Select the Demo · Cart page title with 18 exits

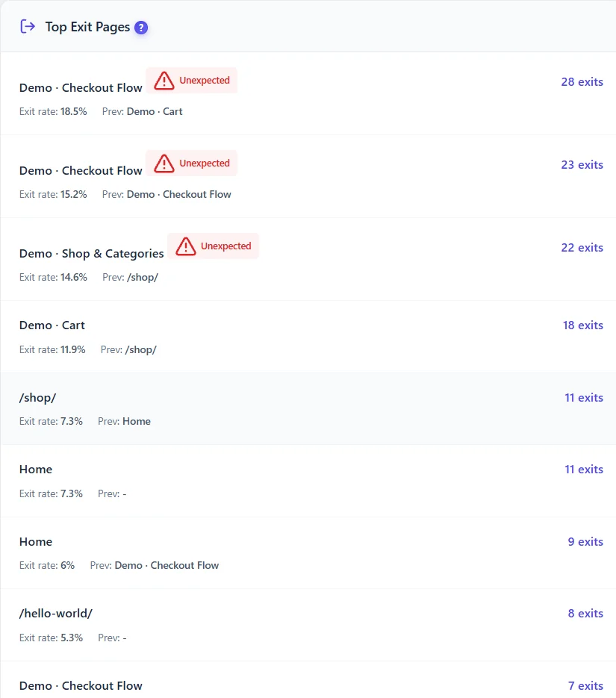point(52,325)
